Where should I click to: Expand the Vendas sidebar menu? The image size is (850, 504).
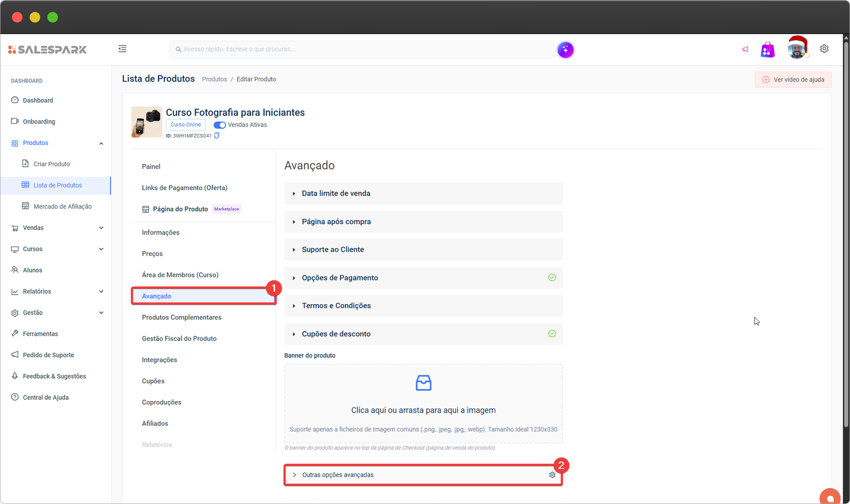tap(101, 228)
